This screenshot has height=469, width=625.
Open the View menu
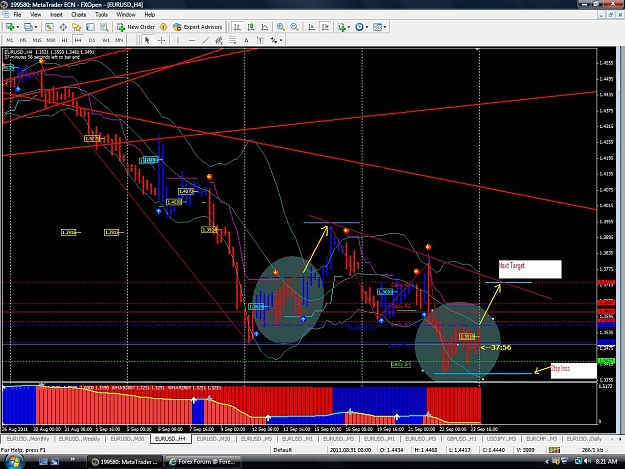point(36,15)
